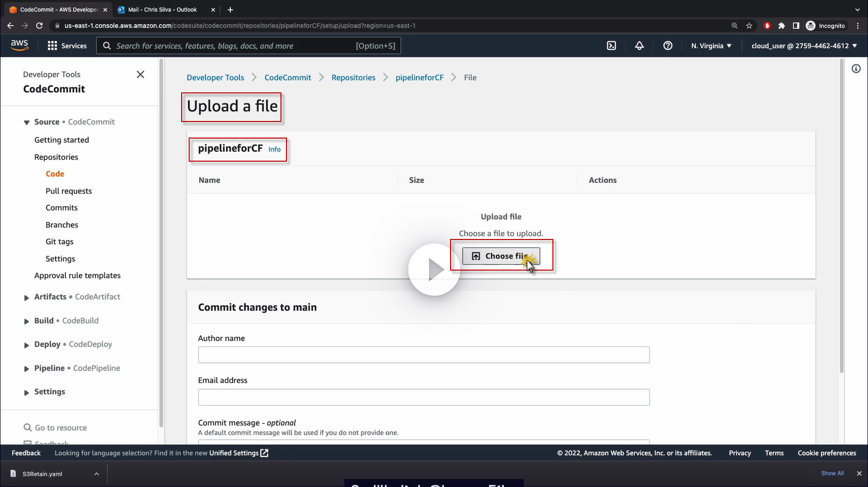The image size is (868, 487).
Task: Launch the AWS CloudShell icon
Action: (x=611, y=46)
